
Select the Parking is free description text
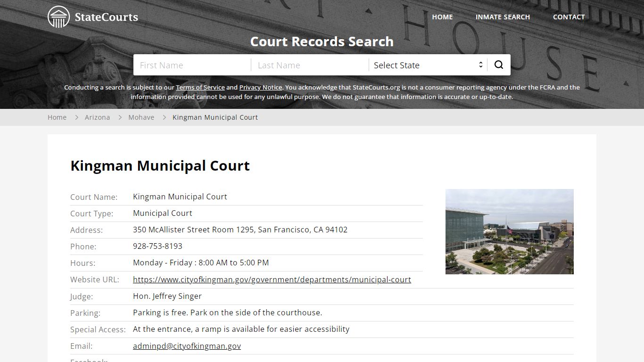[228, 313]
